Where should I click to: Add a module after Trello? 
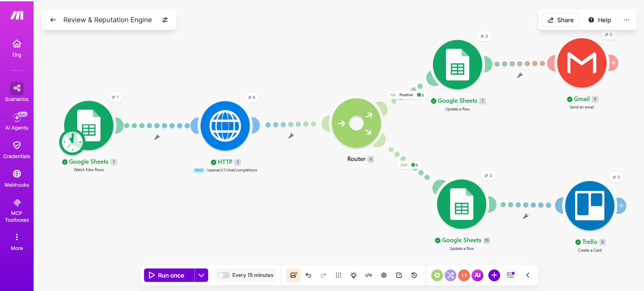click(x=621, y=206)
